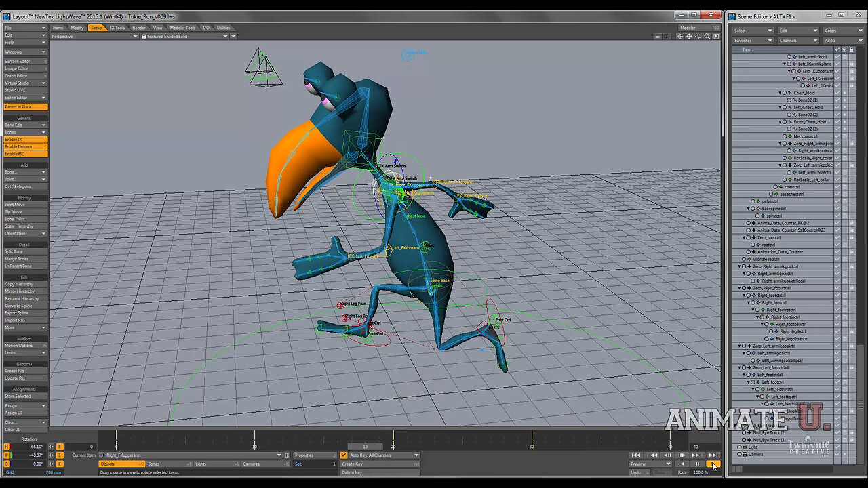
Task: Click the Mirror Hierarchy button
Action: [25, 291]
